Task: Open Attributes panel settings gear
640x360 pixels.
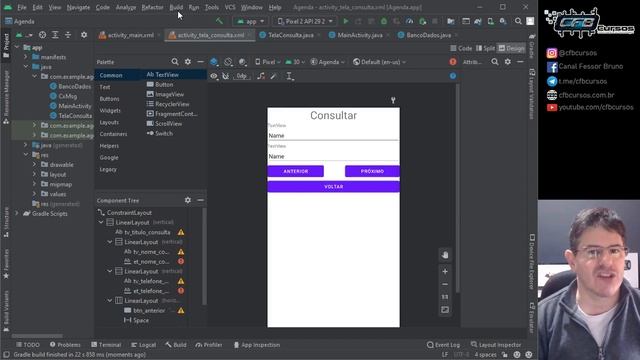Action: (508, 62)
